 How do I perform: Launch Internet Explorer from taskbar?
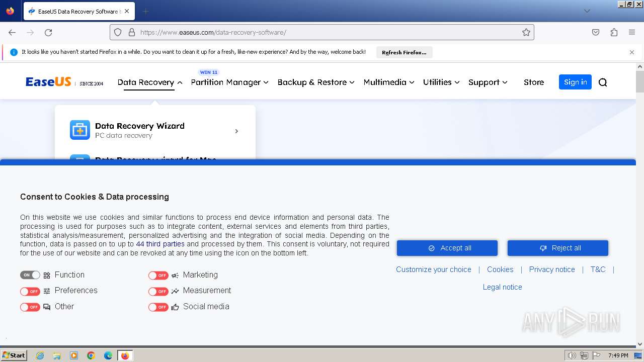pos(40,355)
